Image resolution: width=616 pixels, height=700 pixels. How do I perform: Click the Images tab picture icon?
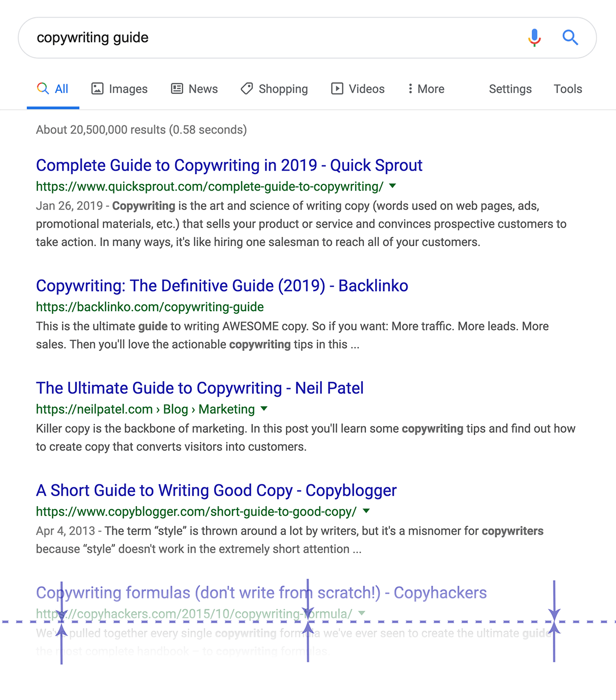(98, 89)
